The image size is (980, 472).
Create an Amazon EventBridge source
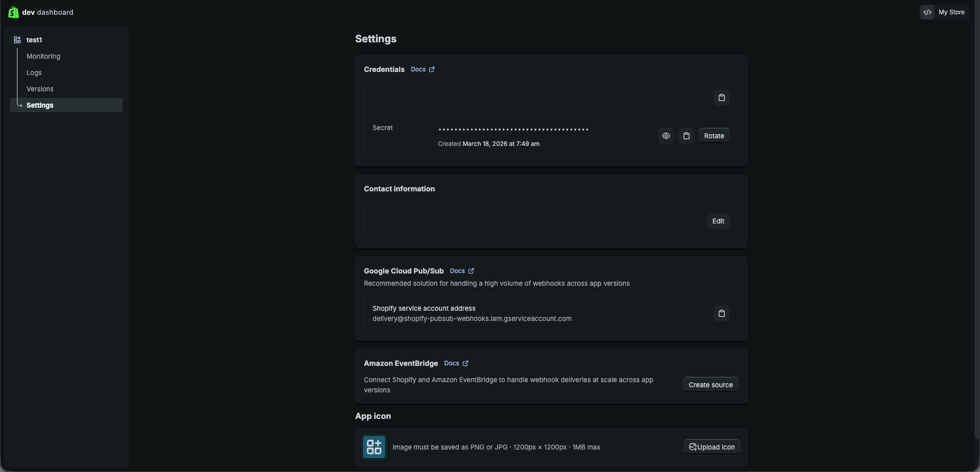[710, 384]
